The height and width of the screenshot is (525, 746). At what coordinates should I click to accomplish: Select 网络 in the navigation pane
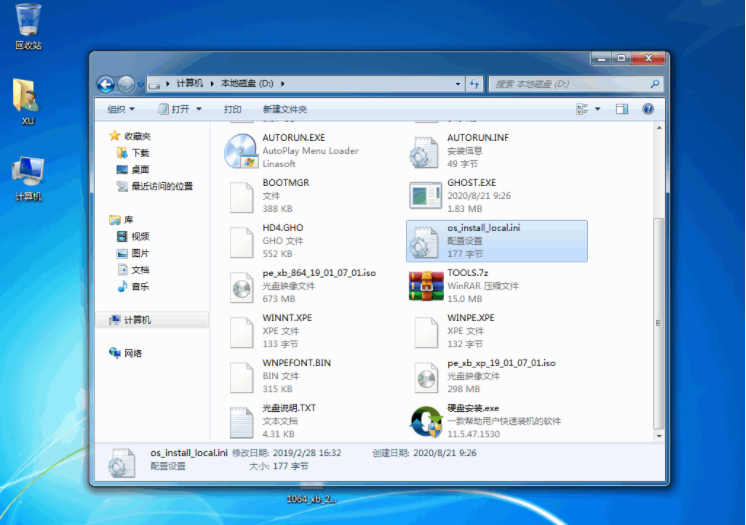pos(132,353)
